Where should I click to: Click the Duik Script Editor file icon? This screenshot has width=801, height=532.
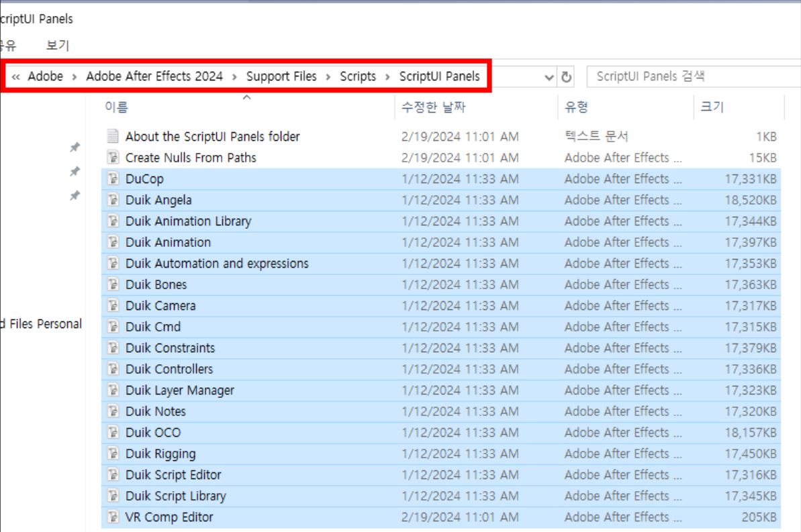[113, 474]
